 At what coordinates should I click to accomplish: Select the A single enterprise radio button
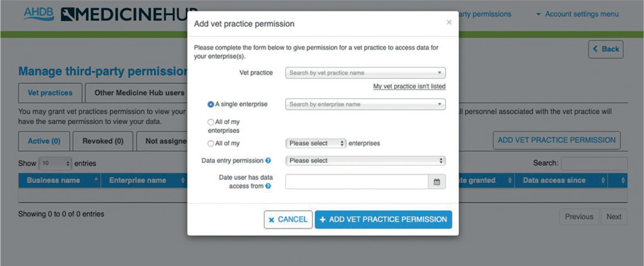pyautogui.click(x=211, y=105)
